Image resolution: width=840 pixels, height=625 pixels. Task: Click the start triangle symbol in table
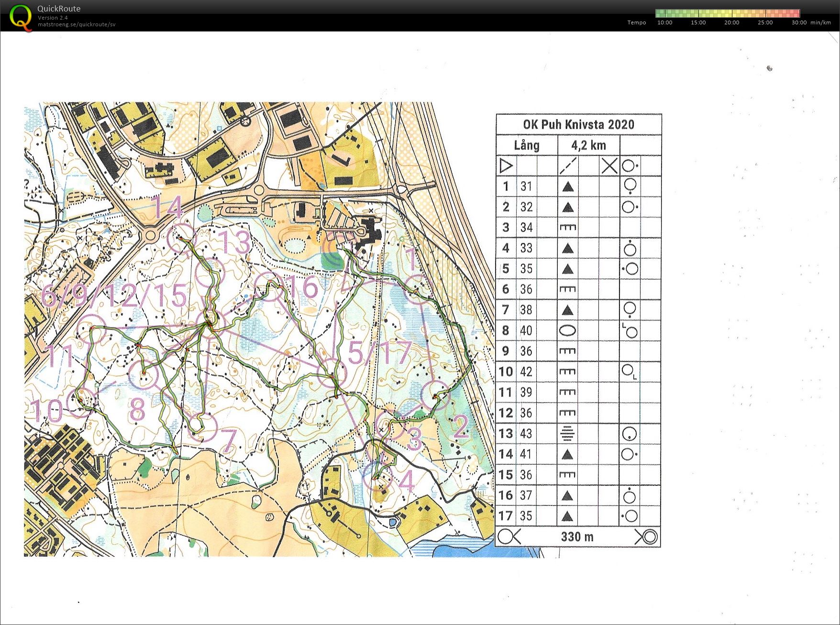(x=506, y=166)
